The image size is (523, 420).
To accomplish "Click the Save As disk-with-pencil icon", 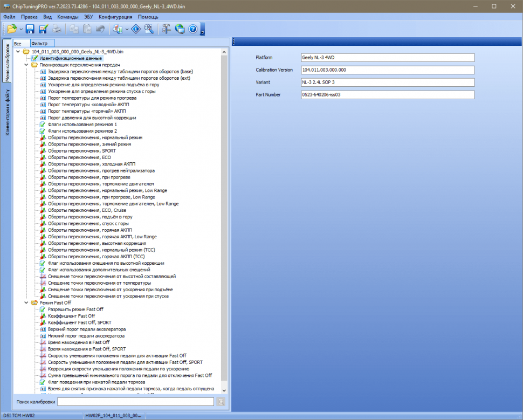I will (x=43, y=29).
